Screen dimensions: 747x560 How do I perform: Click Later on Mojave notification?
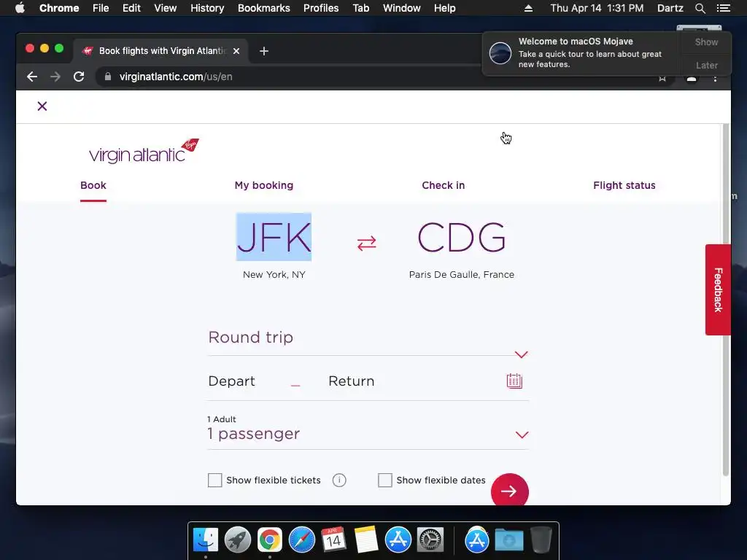click(x=706, y=65)
